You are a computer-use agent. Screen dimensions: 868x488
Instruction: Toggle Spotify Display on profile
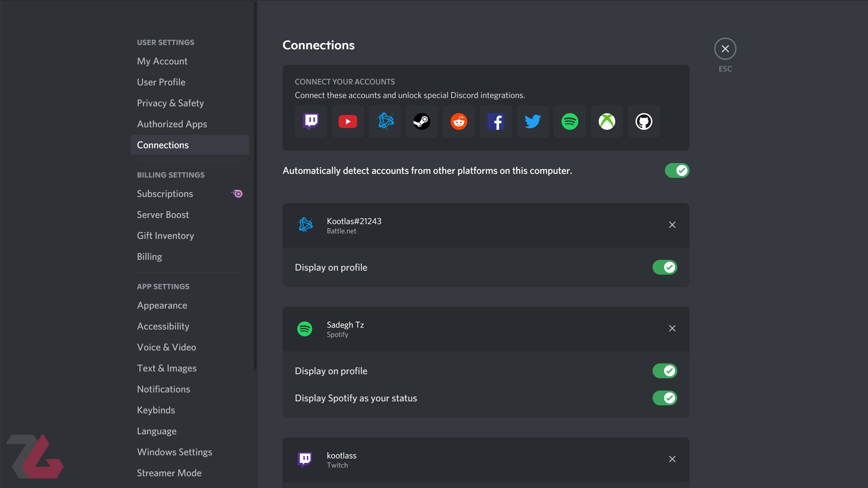[x=665, y=371]
